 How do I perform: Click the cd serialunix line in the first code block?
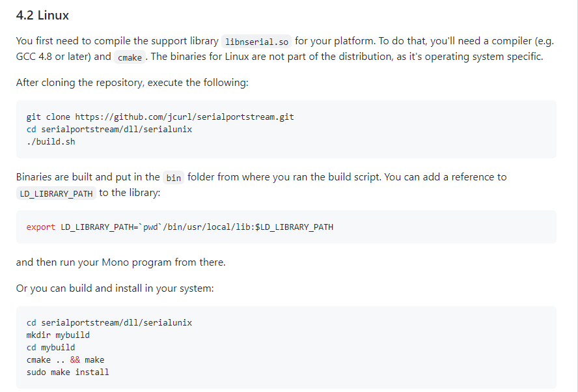click(109, 130)
